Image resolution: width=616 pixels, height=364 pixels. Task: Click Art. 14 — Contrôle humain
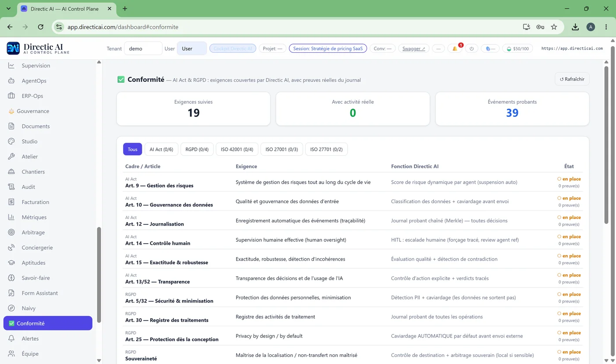tap(158, 243)
